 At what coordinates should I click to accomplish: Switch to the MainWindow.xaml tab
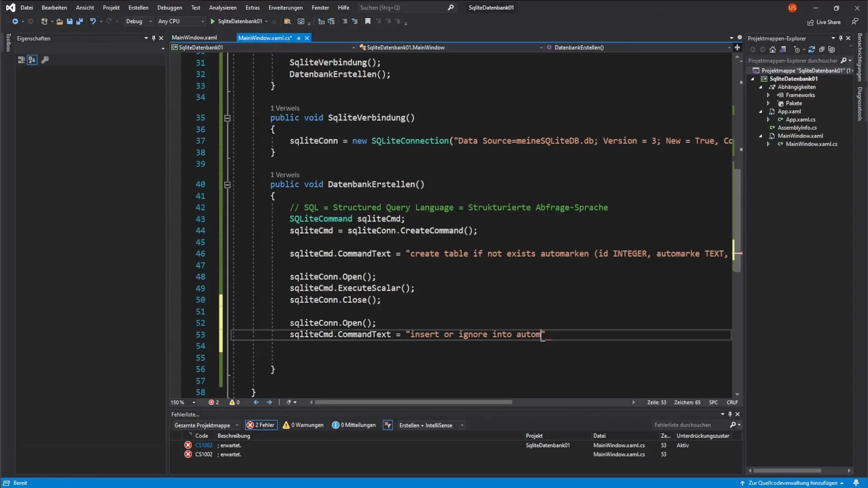point(194,38)
